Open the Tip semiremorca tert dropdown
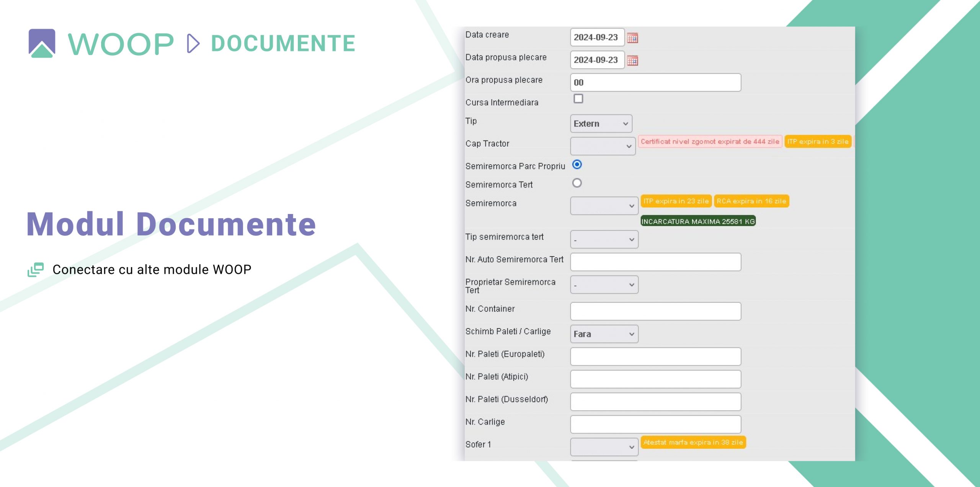980x487 pixels. (x=604, y=239)
